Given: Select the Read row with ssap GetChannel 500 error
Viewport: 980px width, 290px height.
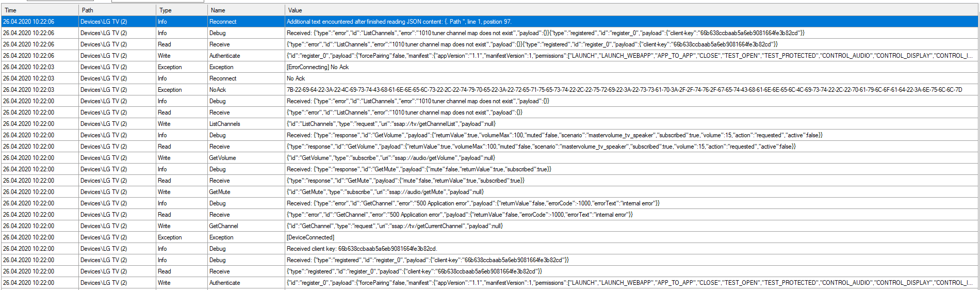Looking at the screenshot, I should point(459,215).
